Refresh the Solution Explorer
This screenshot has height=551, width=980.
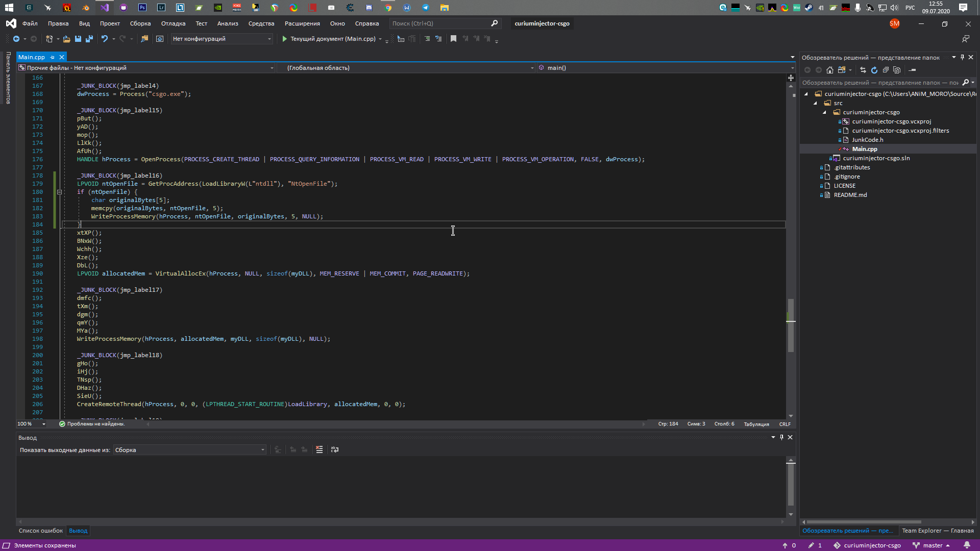874,70
